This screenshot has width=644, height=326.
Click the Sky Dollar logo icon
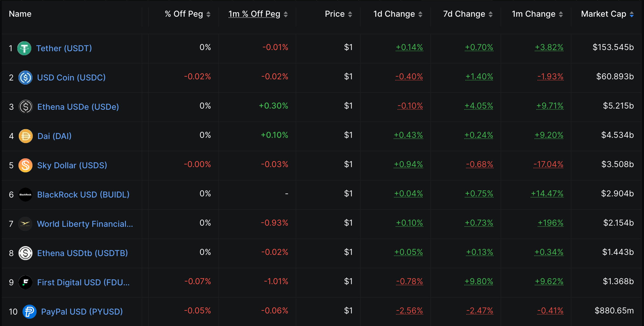[x=25, y=165]
